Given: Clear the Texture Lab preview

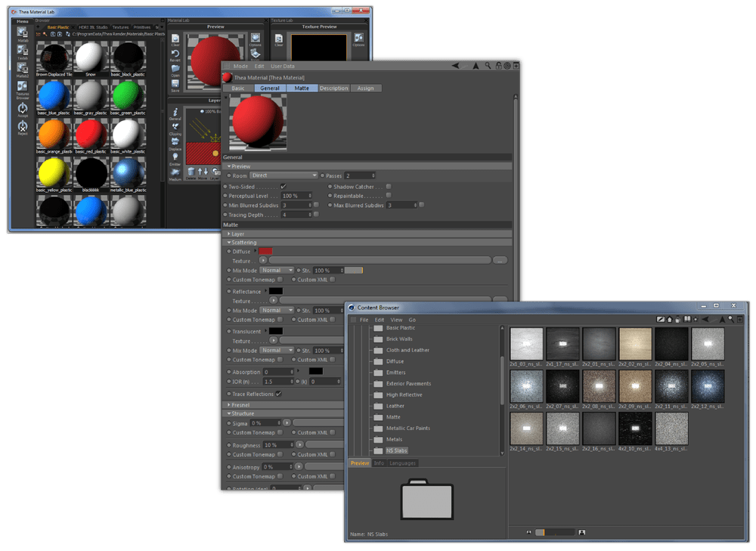Looking at the screenshot, I should pos(279,39).
